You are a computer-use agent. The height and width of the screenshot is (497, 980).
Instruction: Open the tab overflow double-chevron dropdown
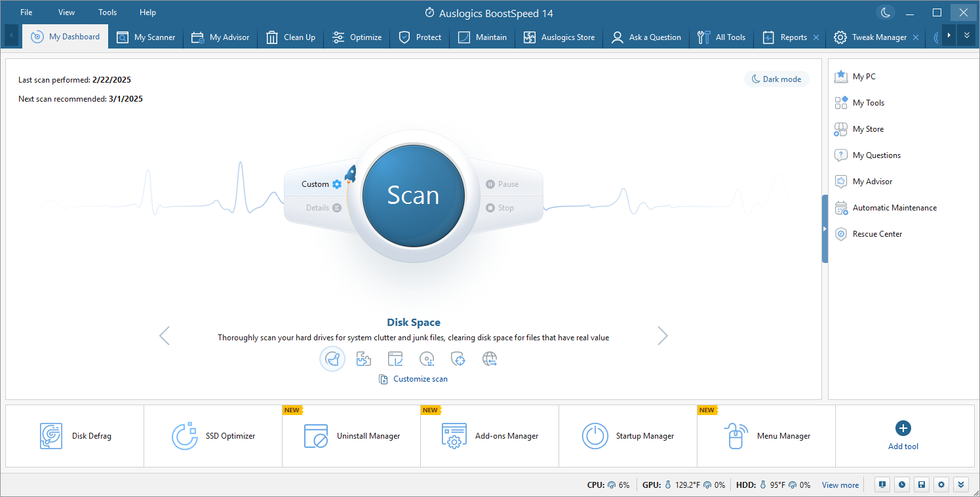coord(966,36)
